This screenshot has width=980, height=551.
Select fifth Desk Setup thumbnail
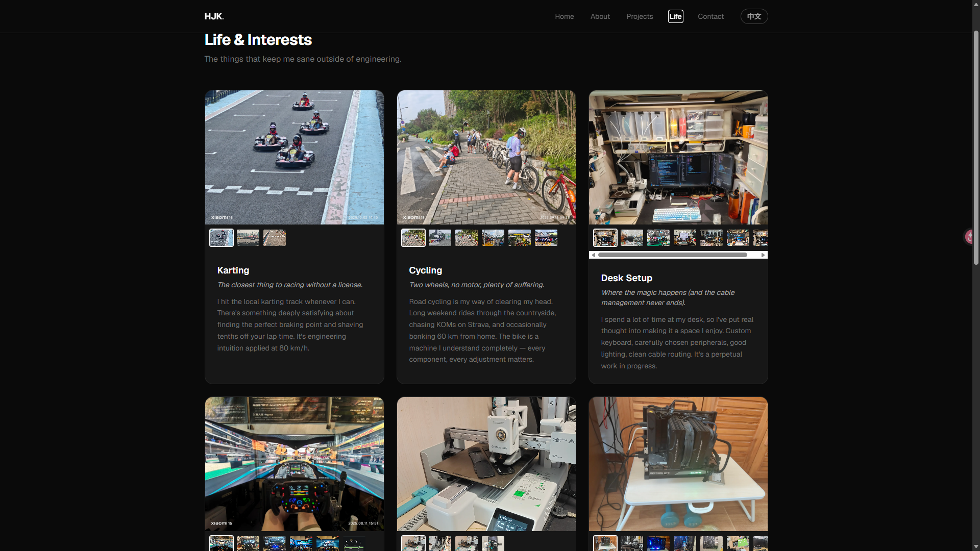tap(712, 238)
